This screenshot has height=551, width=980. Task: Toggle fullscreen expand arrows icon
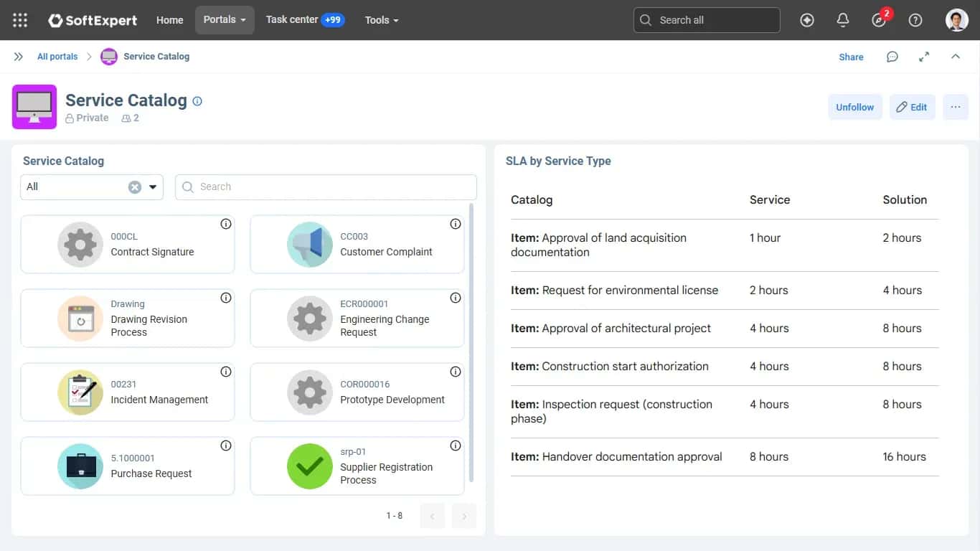(924, 57)
